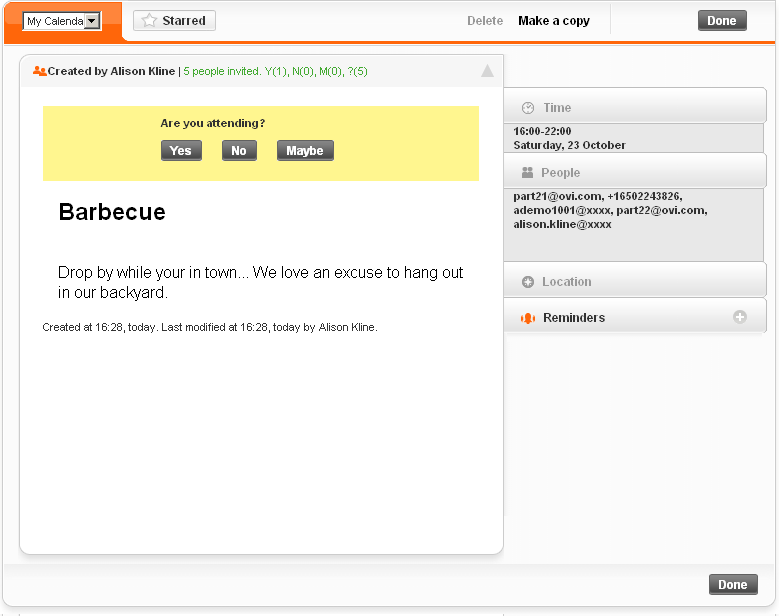
Task: Click Created by Alison Kline text
Action: pyautogui.click(x=111, y=71)
